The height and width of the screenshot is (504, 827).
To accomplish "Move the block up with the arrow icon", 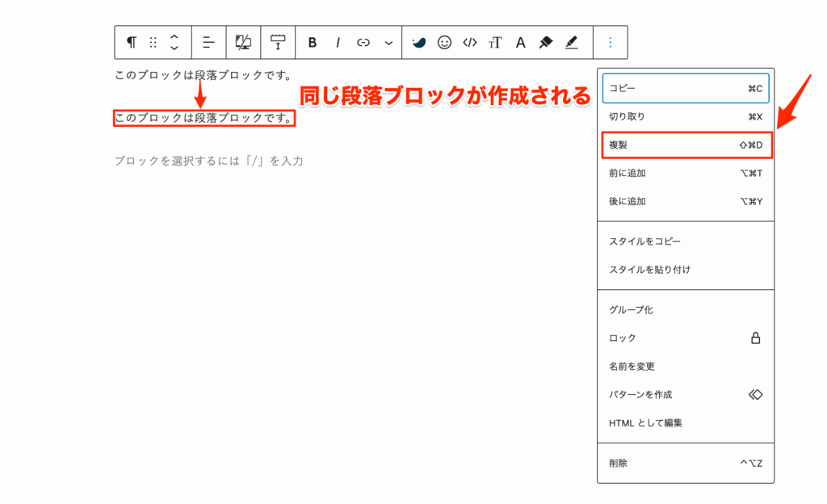I will [x=174, y=36].
